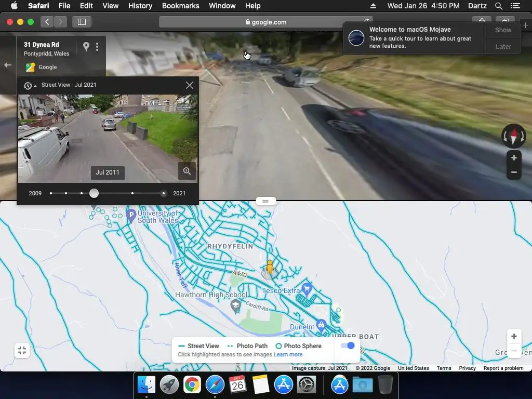Screen dimensions: 532x399
Task: Click the collapse map fullscreen icon
Action: pyautogui.click(x=22, y=350)
